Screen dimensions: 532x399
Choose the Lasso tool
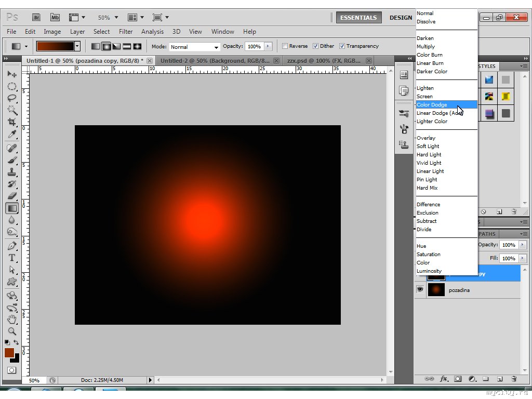11,98
